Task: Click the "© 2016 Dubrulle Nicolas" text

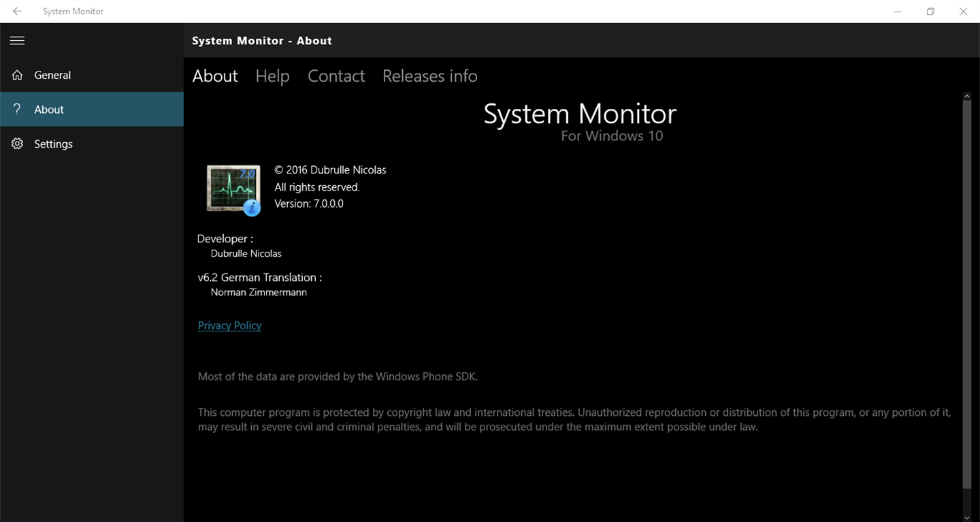Action: 330,170
